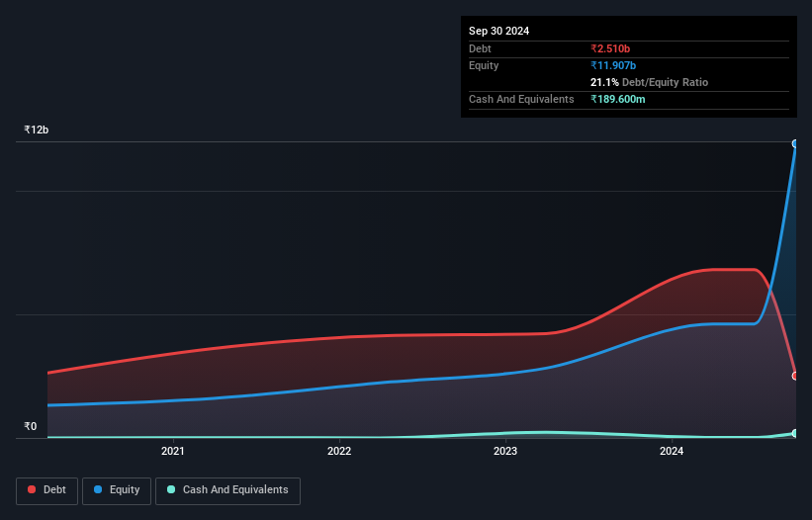812x520 pixels.
Task: Click the red Debt legend dot
Action: [32, 489]
